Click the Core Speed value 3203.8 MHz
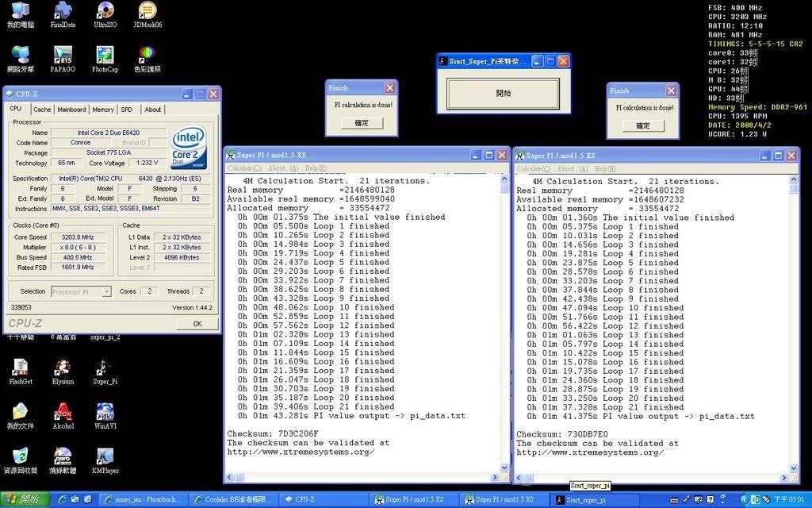The height and width of the screenshot is (508, 812). click(78, 237)
